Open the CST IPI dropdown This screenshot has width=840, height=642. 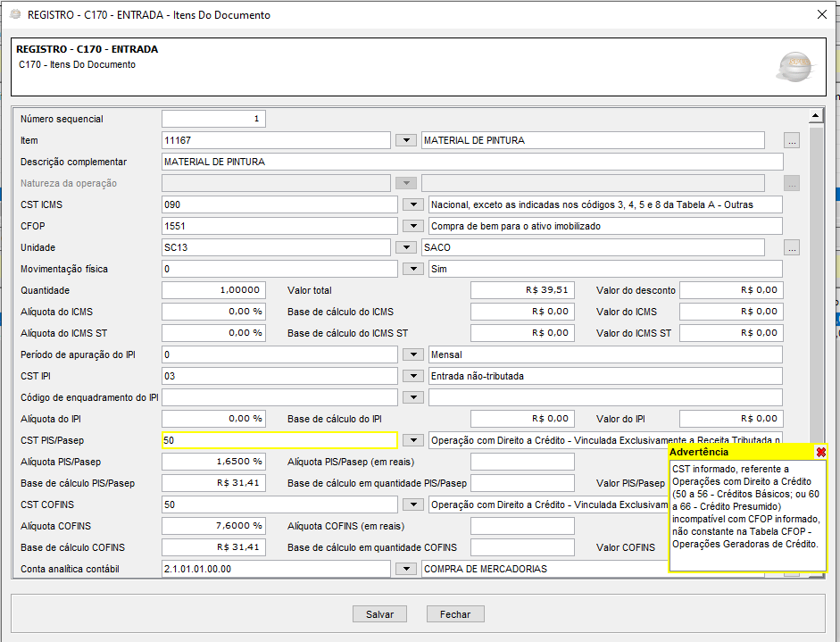(412, 376)
